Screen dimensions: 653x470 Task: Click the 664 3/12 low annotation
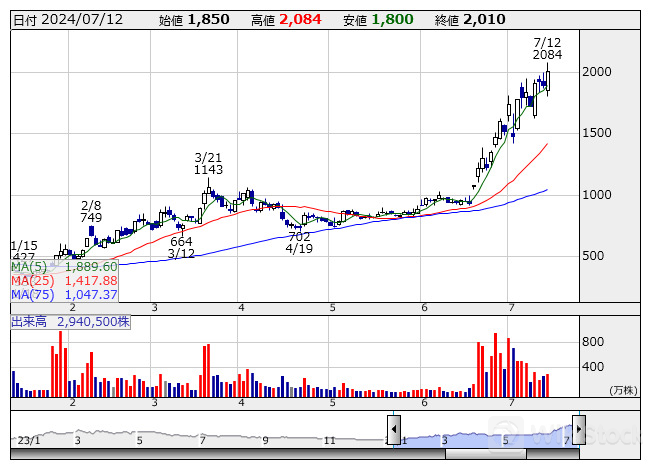[181, 248]
